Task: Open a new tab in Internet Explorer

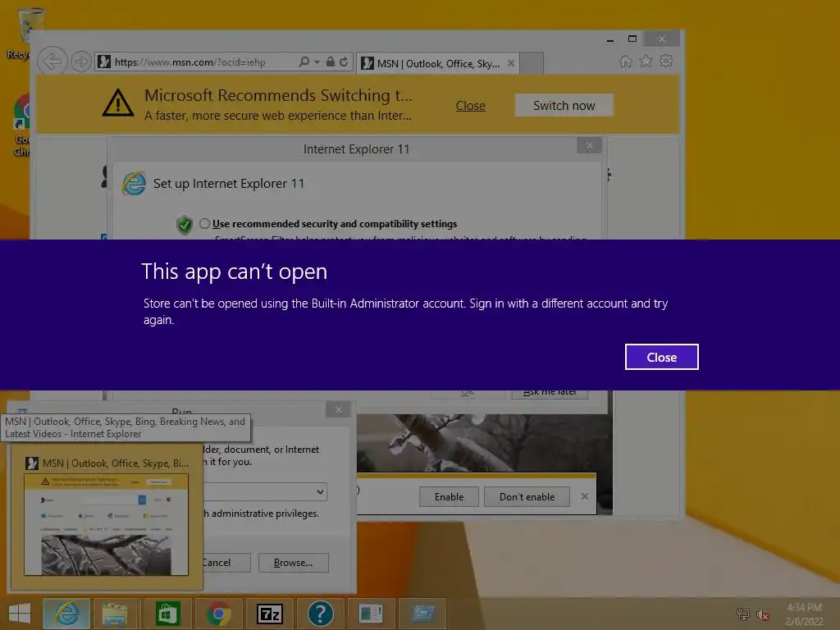Action: [x=532, y=63]
